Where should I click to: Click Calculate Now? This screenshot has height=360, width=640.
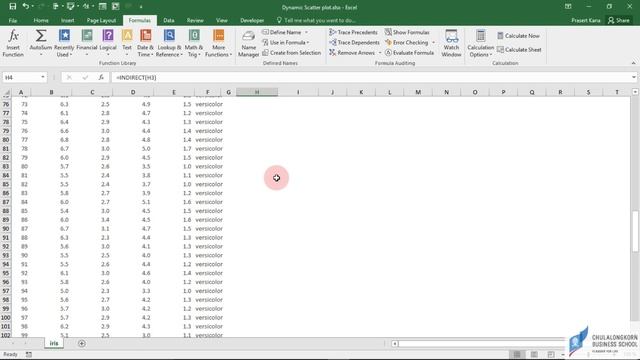(x=518, y=36)
